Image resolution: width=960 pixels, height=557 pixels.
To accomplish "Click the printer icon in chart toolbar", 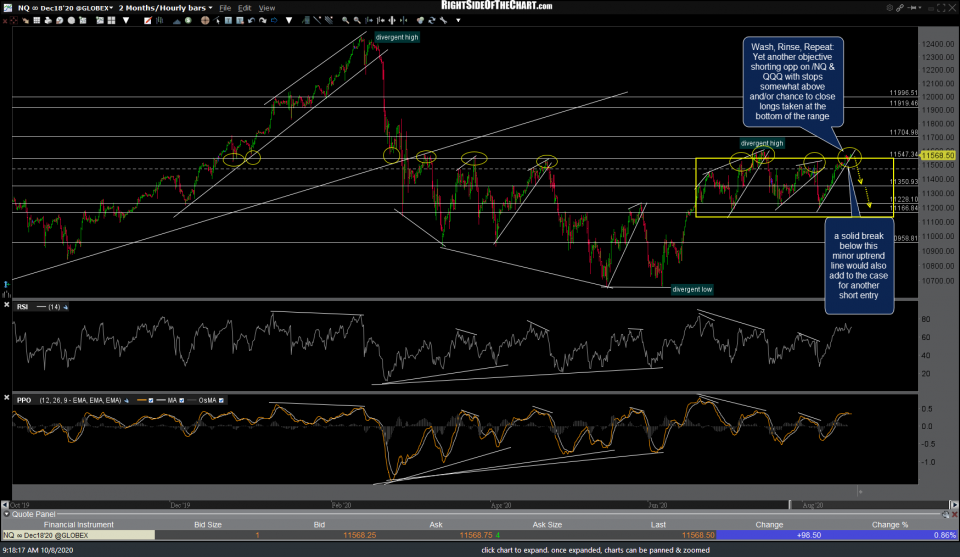I will pyautogui.click(x=48, y=20).
